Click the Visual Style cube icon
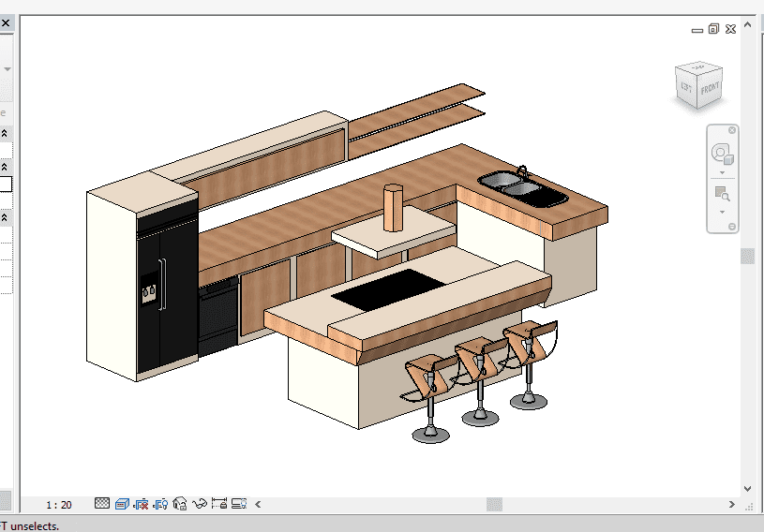Screen dimensions: 764x532 [122, 504]
